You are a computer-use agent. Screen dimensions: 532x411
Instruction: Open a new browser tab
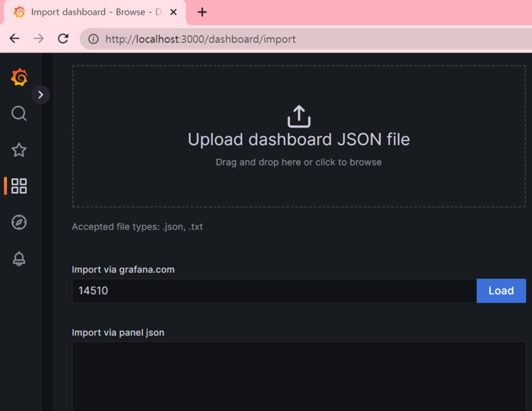pyautogui.click(x=202, y=12)
